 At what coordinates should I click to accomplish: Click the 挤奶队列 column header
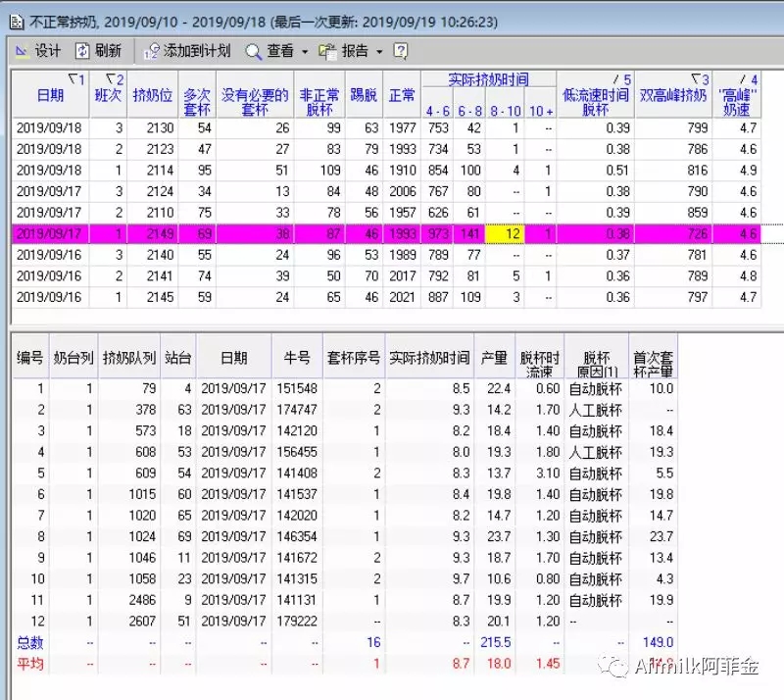coord(129,357)
